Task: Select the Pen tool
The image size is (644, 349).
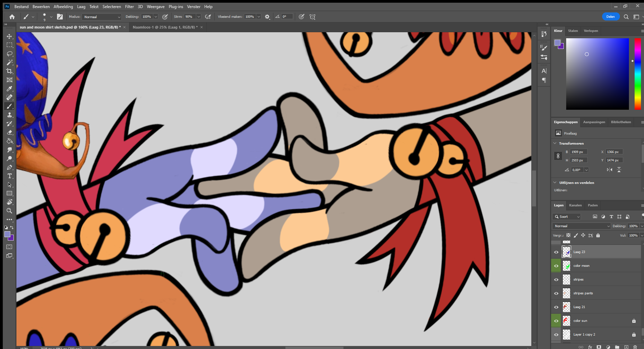Action: 9,167
